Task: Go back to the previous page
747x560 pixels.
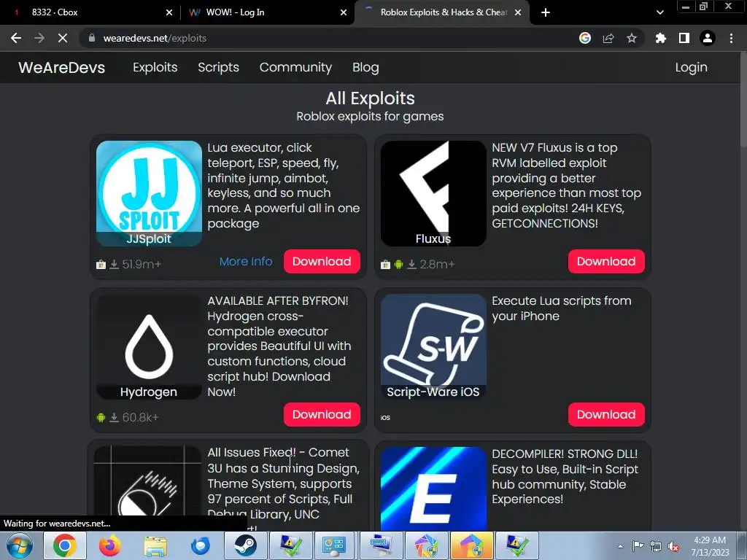Action: 16,38
